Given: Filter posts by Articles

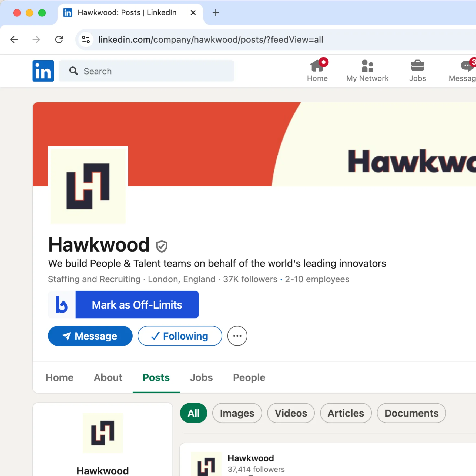Looking at the screenshot, I should tap(346, 413).
